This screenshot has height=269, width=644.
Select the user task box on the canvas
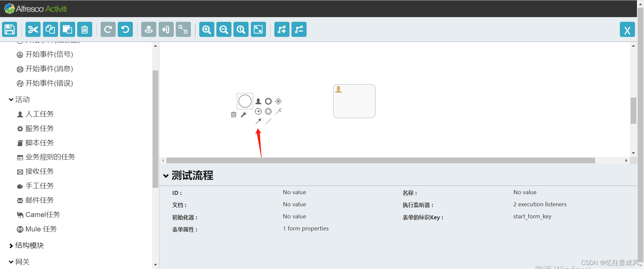(354, 101)
